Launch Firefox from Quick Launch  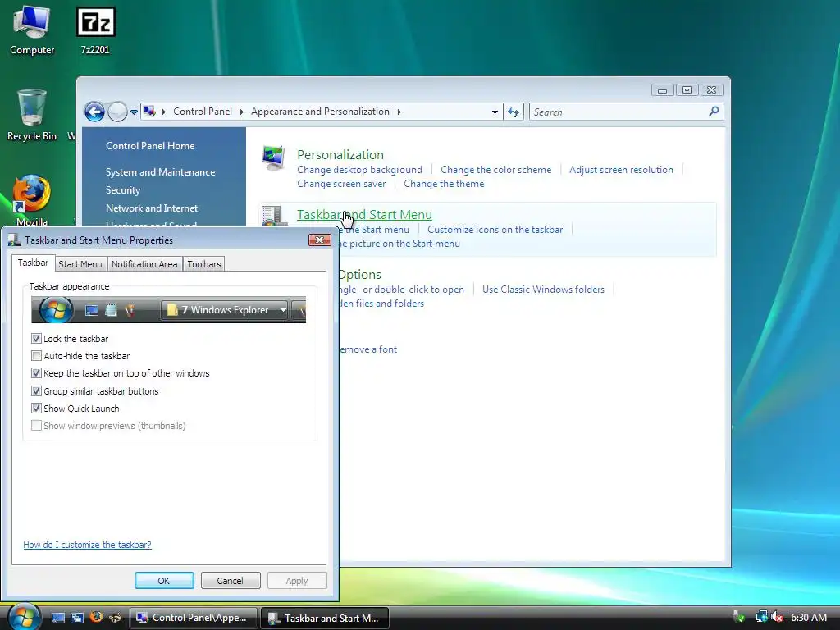click(x=97, y=617)
